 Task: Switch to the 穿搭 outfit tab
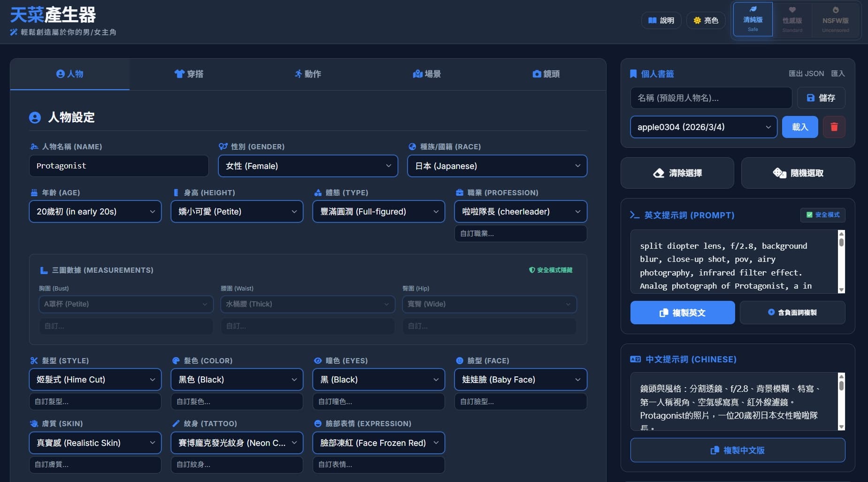(x=189, y=74)
